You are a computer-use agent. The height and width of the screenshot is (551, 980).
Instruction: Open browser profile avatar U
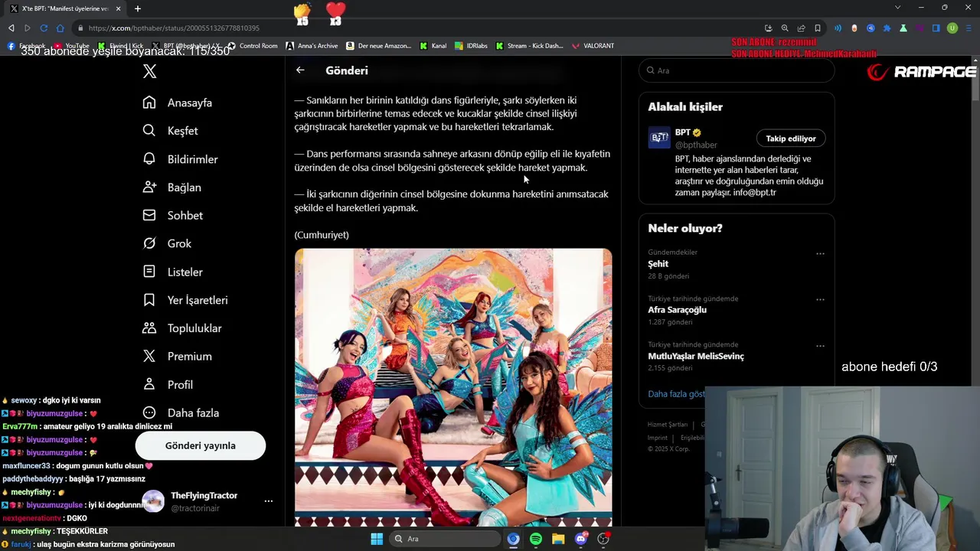tap(952, 28)
